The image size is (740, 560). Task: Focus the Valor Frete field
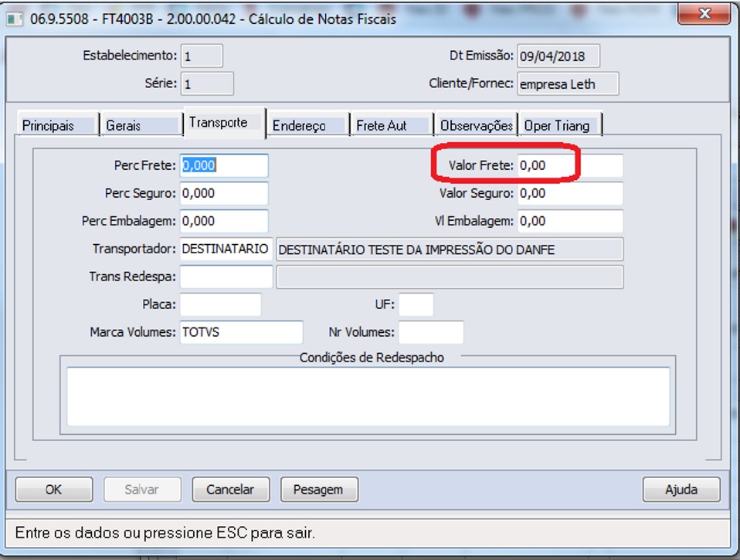coord(569,165)
